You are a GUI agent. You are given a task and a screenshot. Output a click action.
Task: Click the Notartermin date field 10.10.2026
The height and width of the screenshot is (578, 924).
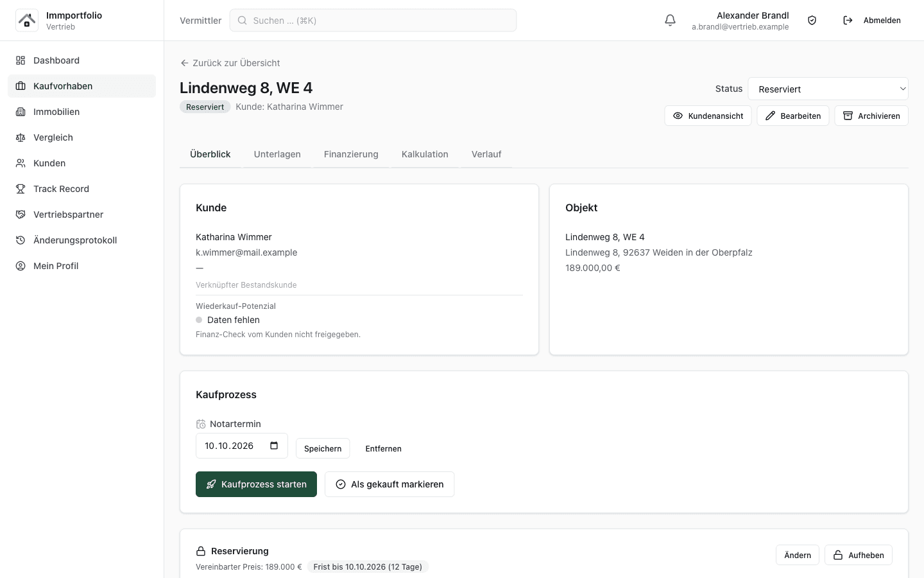click(241, 446)
